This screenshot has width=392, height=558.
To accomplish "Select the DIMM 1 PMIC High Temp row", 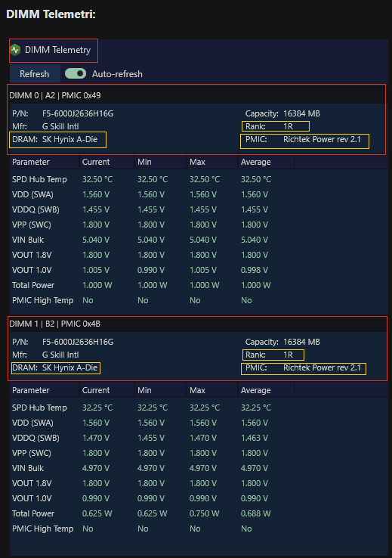I will point(199,529).
